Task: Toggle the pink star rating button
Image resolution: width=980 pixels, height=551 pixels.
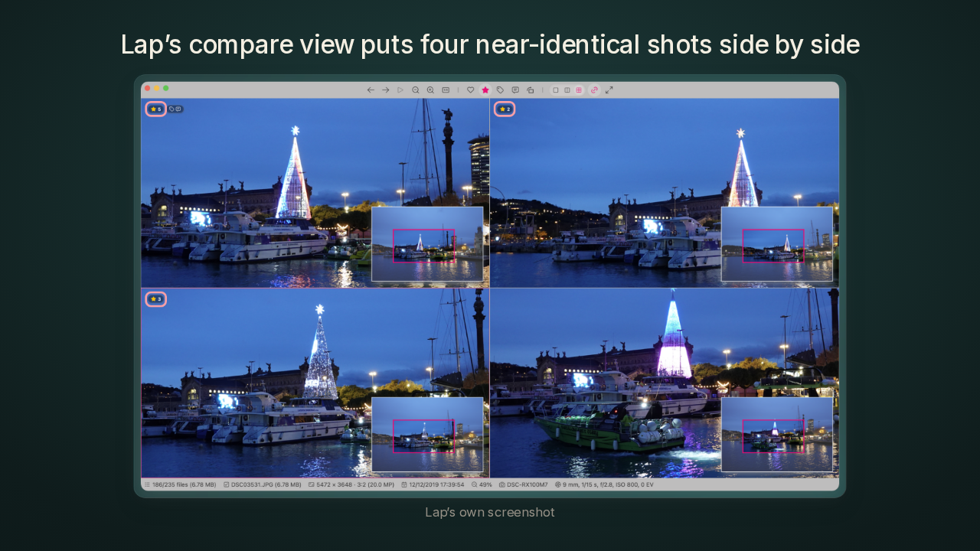Action: pyautogui.click(x=485, y=90)
